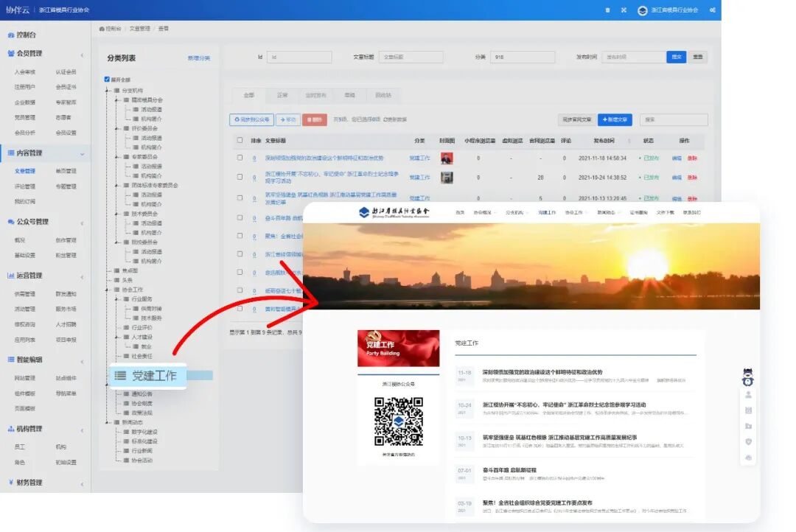Collapse the 分支机构 tree node toggle
The height and width of the screenshot is (532, 796).
(x=107, y=91)
